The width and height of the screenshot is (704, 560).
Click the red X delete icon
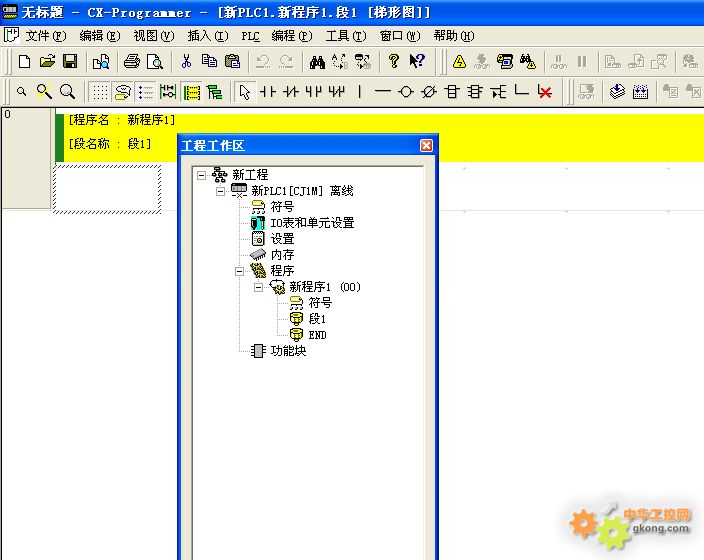pyautogui.click(x=545, y=92)
